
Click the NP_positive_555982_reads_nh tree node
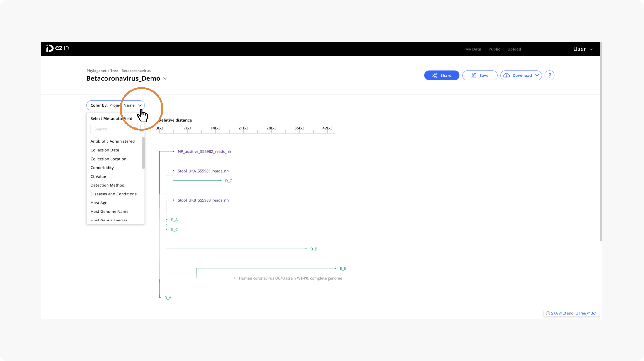pos(204,151)
